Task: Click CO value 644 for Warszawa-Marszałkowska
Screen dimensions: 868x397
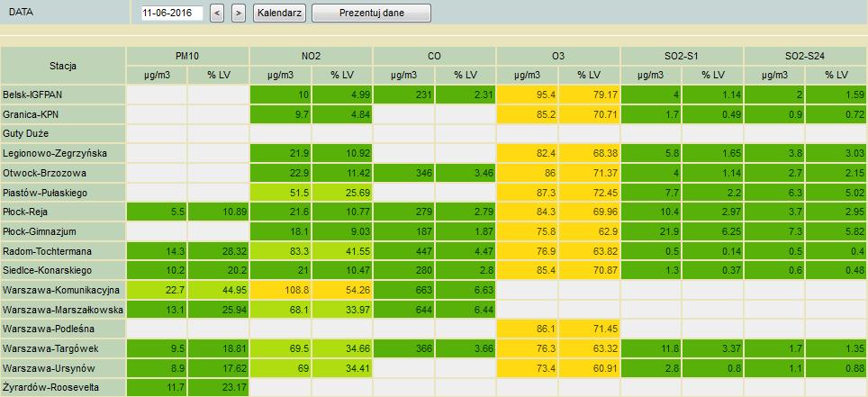Action: point(403,310)
